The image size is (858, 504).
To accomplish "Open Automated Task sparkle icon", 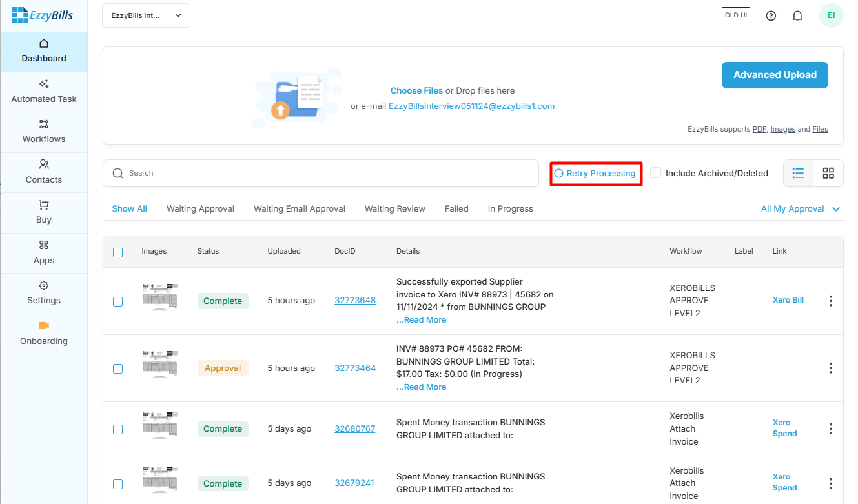I will pos(44,84).
